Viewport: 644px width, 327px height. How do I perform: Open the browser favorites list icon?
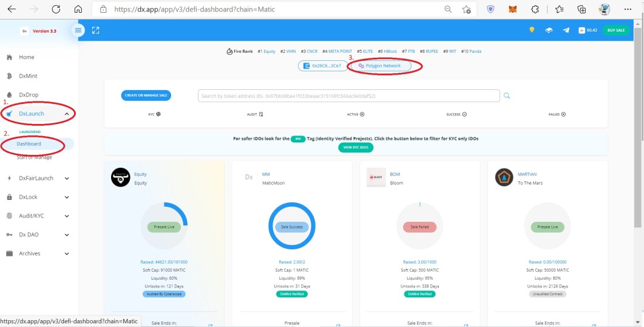click(x=559, y=9)
